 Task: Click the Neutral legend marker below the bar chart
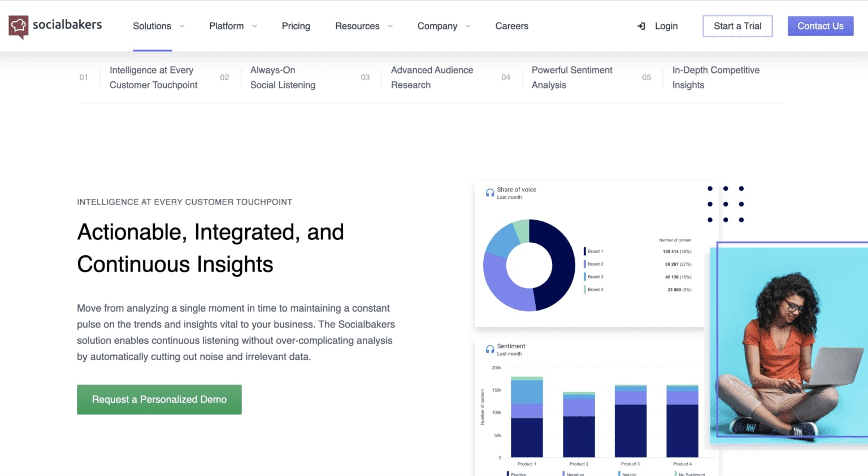620,473
